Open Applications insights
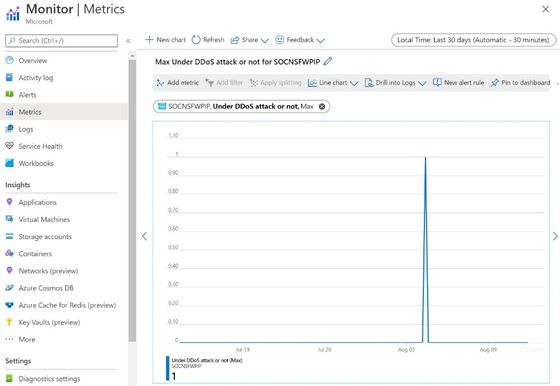Viewport: 560px width, 386px height. pyautogui.click(x=38, y=202)
